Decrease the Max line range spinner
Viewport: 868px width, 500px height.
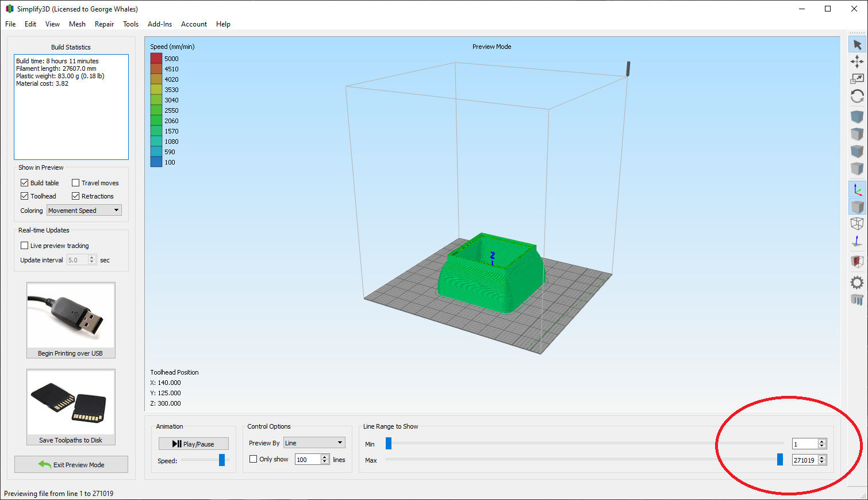(x=822, y=462)
